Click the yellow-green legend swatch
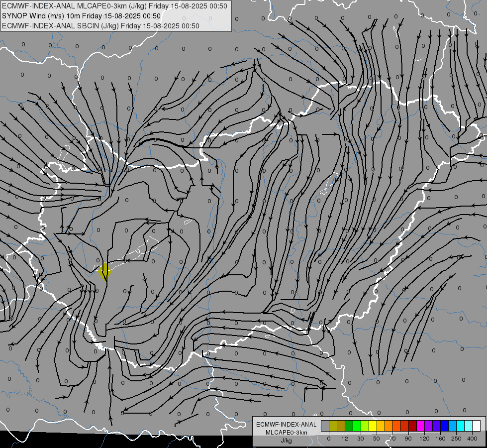Viewport: 487px width, 448px height. click(x=365, y=426)
